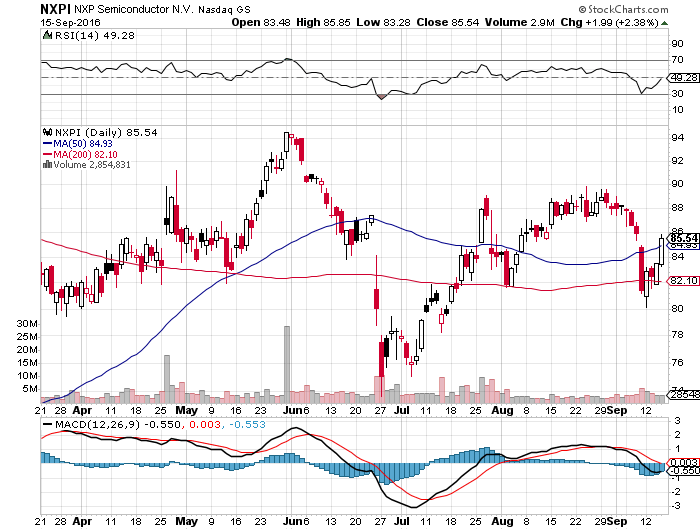
Task: Click the Sep label on price x-axis
Action: [617, 410]
